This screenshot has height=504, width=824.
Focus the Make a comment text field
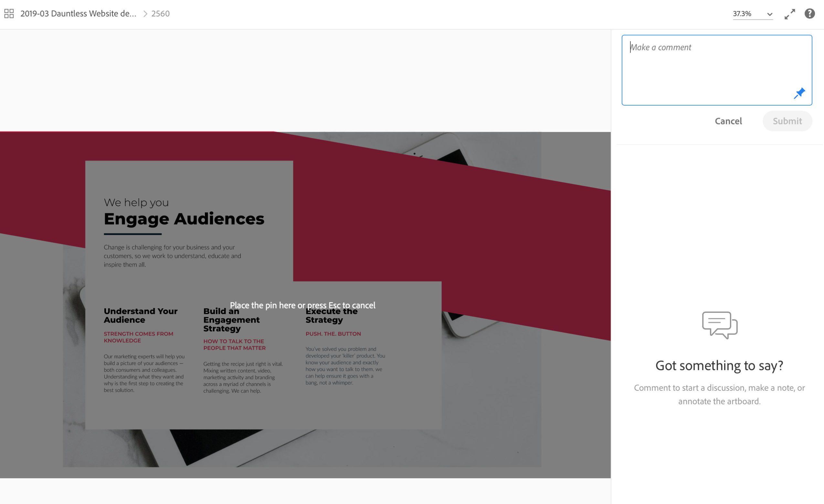717,70
